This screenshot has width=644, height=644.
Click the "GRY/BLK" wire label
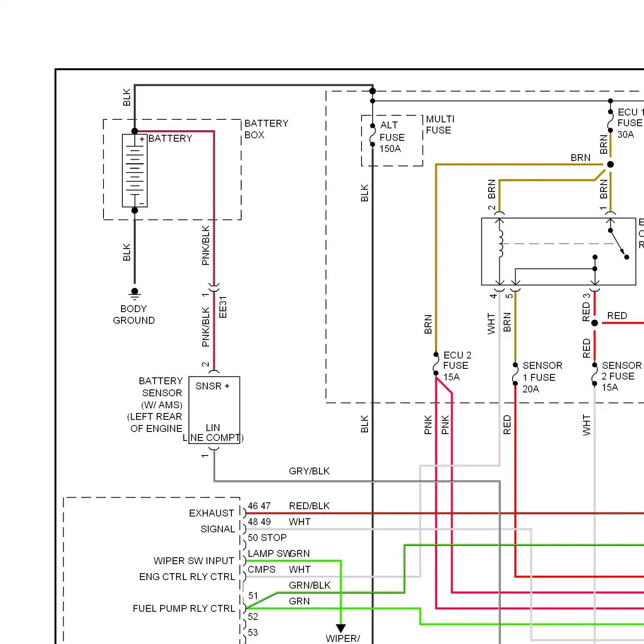click(309, 471)
